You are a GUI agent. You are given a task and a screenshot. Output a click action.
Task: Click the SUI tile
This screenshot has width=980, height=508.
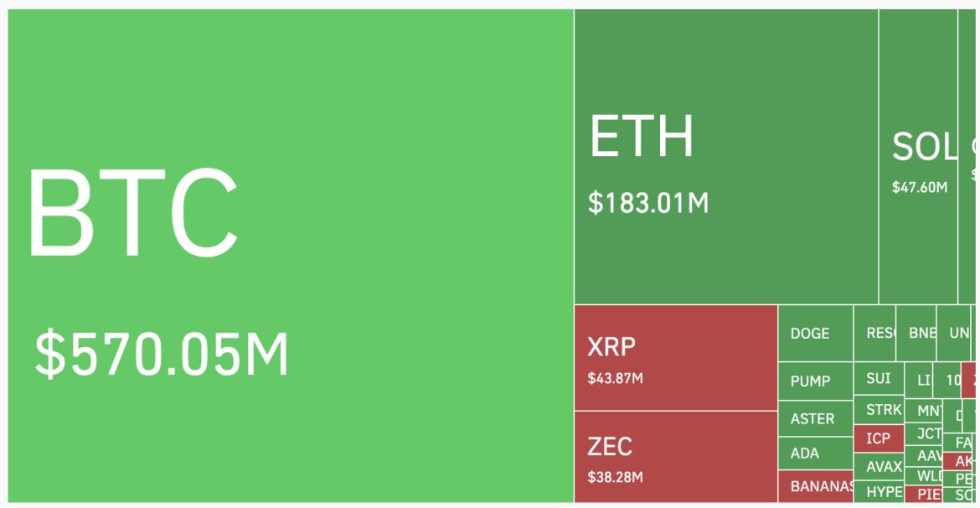pos(879,378)
